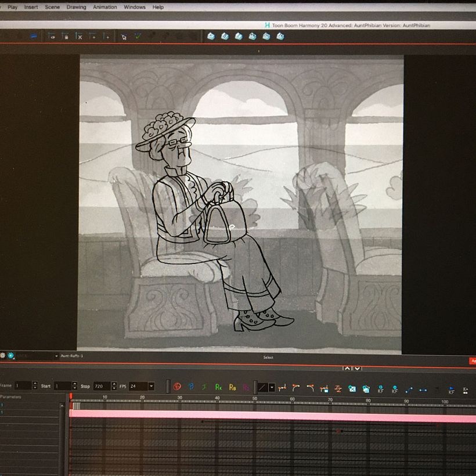Click the K+ keyframe icon
The height and width of the screenshot is (476, 476).
pyautogui.click(x=466, y=391)
